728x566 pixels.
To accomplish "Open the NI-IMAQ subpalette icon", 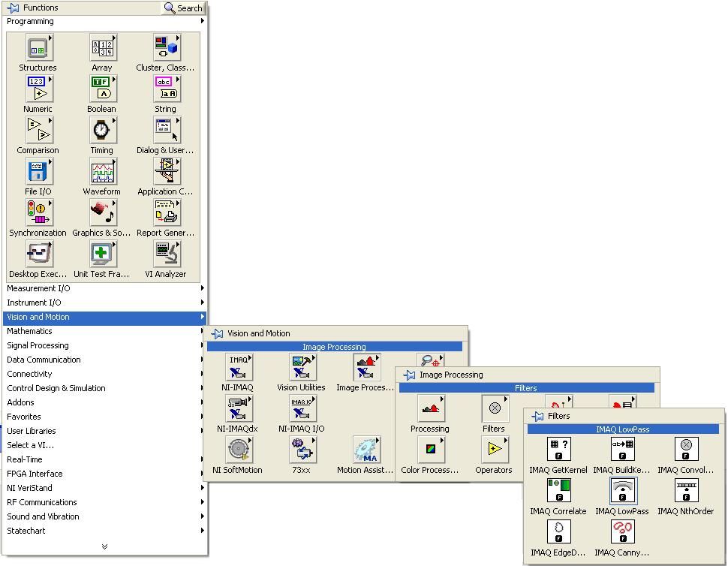I will point(239,367).
